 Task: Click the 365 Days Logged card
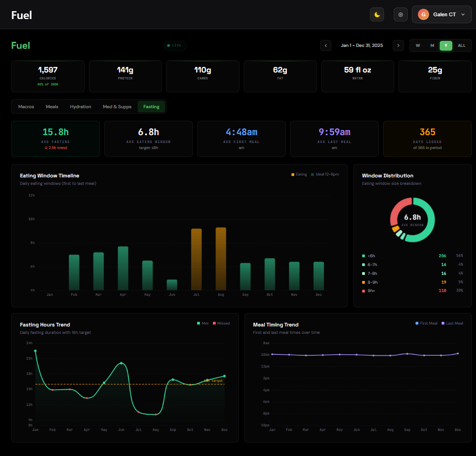tap(427, 139)
